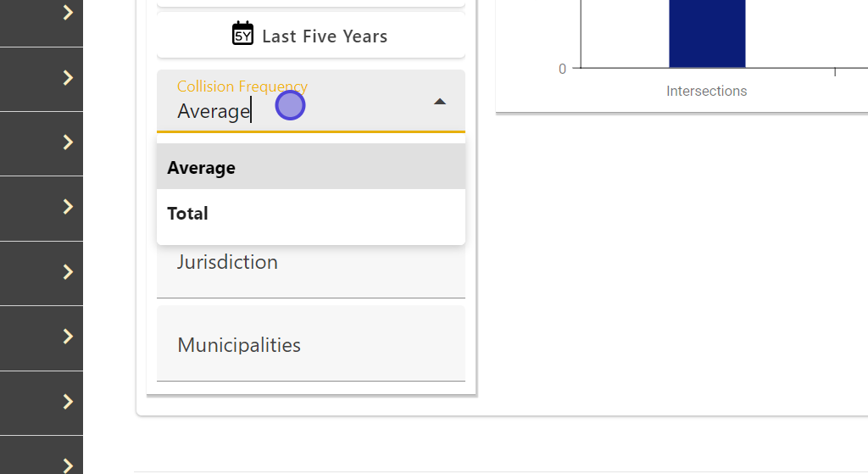Collapse the Collision Frequency dropdown arrow
Viewport: 868px width, 474px height.
tap(439, 102)
